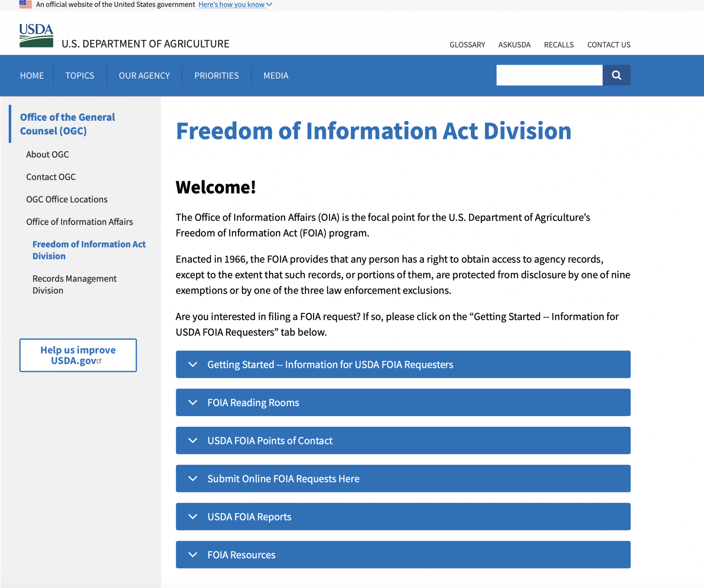Open OGC Office Locations link
Screen dimensions: 704x588
tap(67, 199)
